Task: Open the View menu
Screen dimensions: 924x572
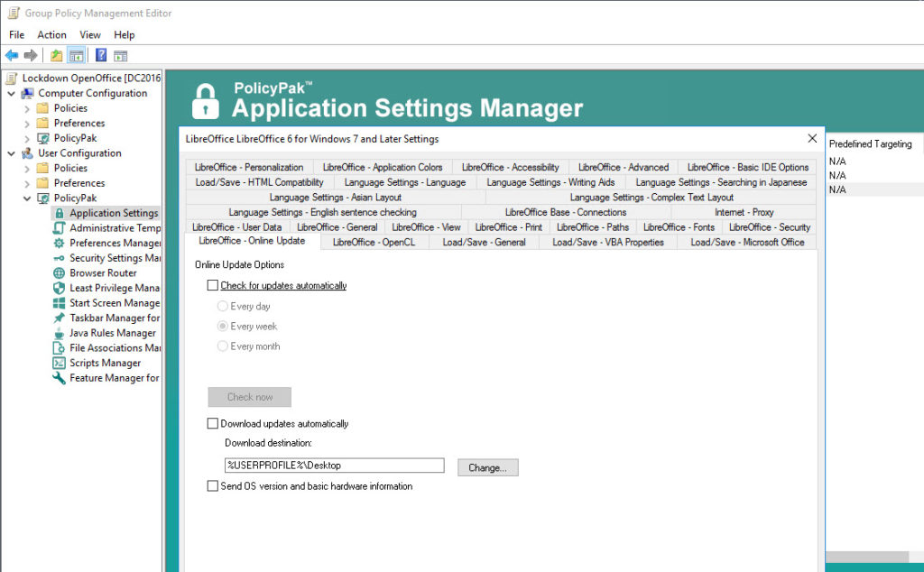Action: [90, 35]
